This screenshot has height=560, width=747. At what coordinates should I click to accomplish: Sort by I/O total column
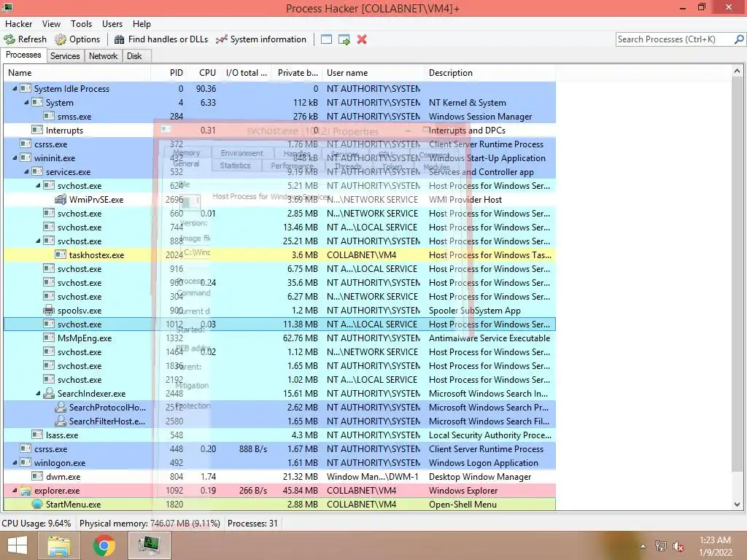(246, 73)
